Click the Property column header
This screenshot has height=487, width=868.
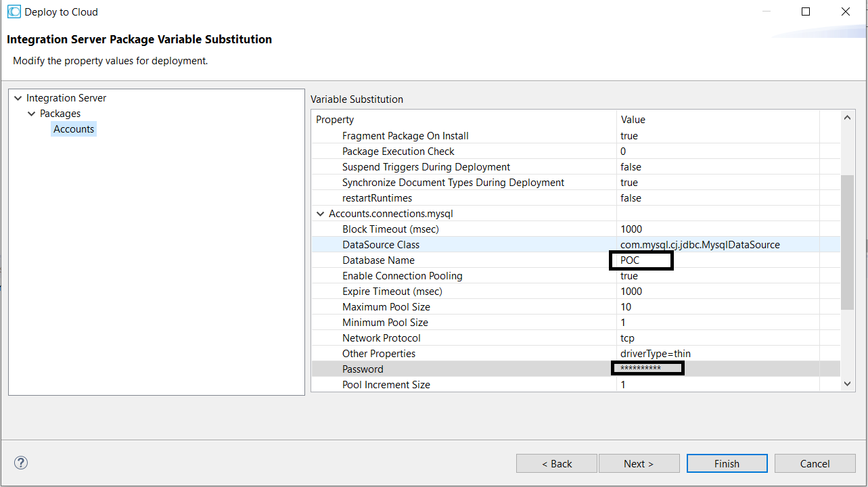point(335,120)
